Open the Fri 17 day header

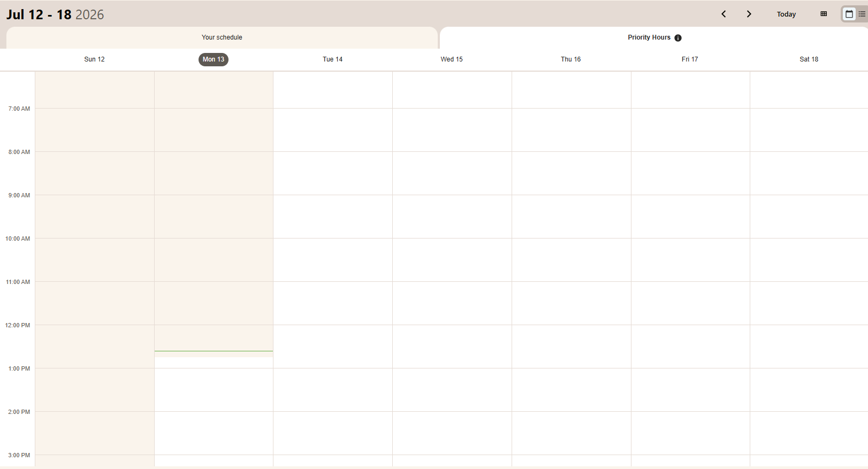click(690, 59)
